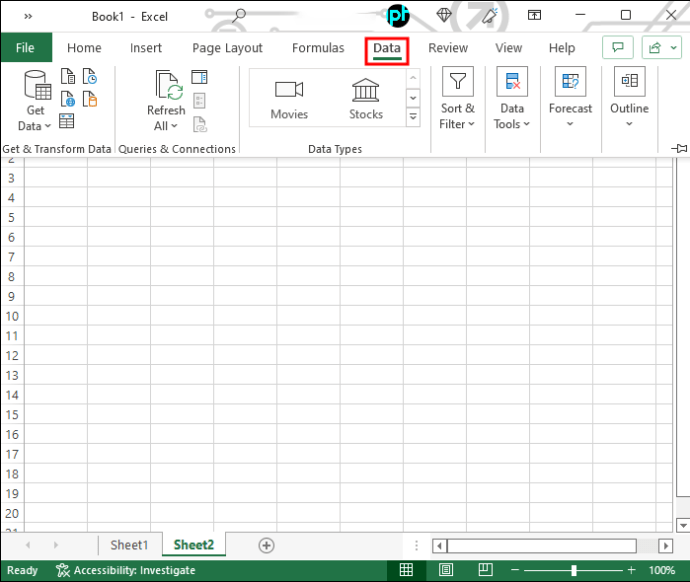This screenshot has width=690, height=582.
Task: Click the search magnifier in title bar
Action: tap(239, 15)
